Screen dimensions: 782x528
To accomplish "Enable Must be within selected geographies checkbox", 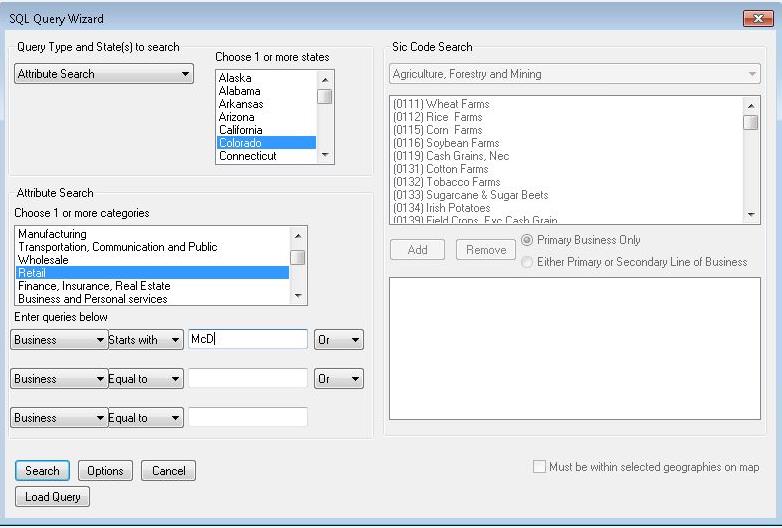I will pos(540,467).
